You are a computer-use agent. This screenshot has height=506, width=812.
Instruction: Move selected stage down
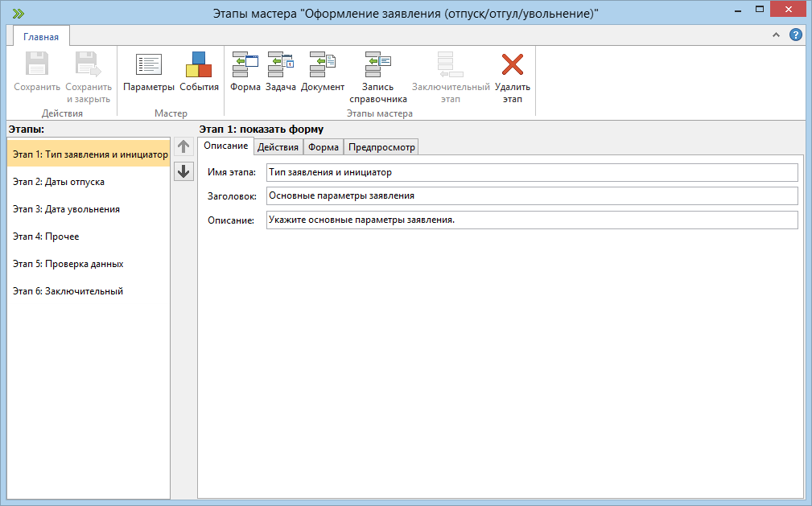click(183, 171)
